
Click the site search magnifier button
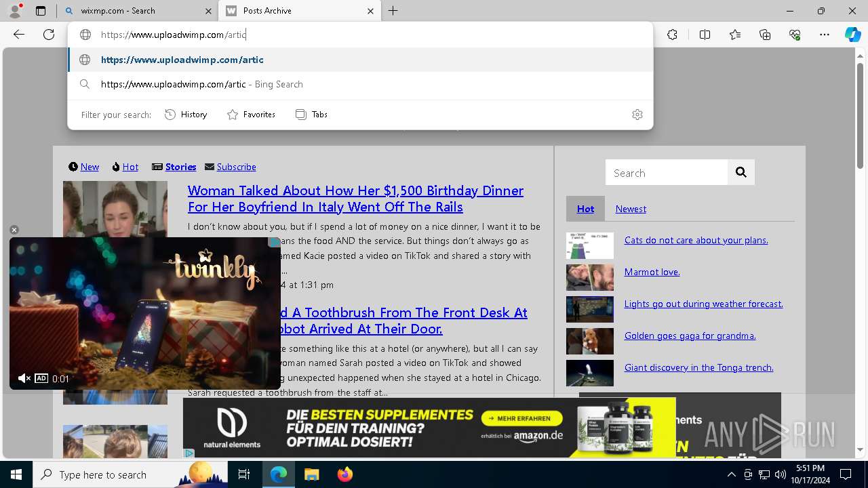click(741, 173)
